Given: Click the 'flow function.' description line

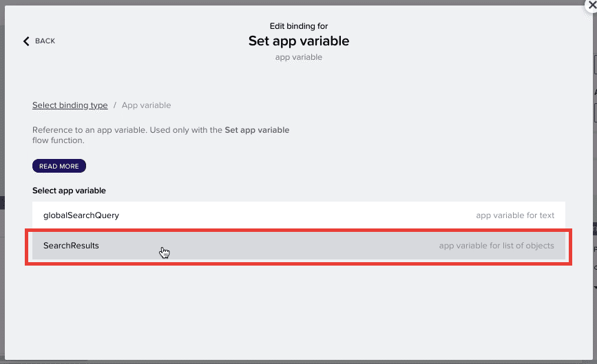Looking at the screenshot, I should click(x=59, y=140).
